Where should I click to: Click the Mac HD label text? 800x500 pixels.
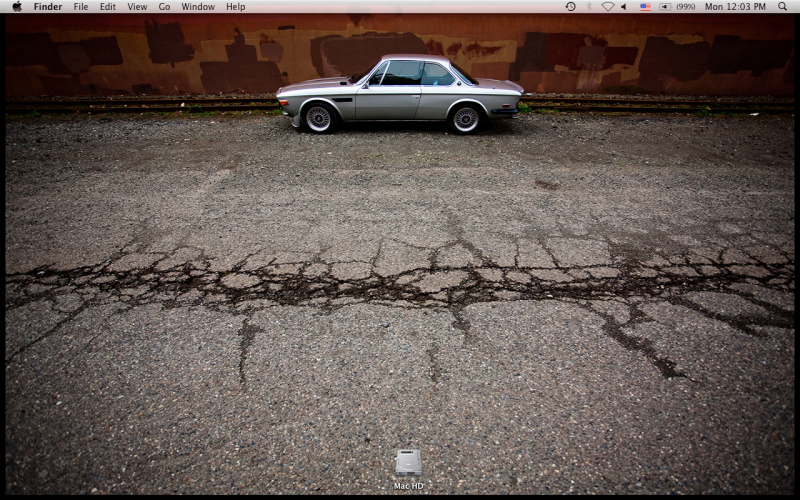tap(408, 486)
